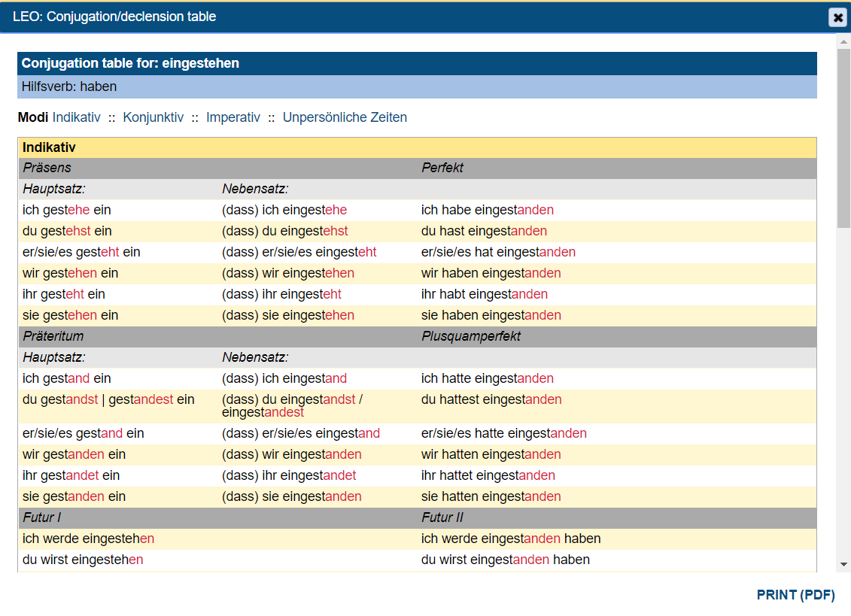Click '(dass) ihr eingesteht' cell
Image resolution: width=851 pixels, height=616 pixels.
click(281, 294)
